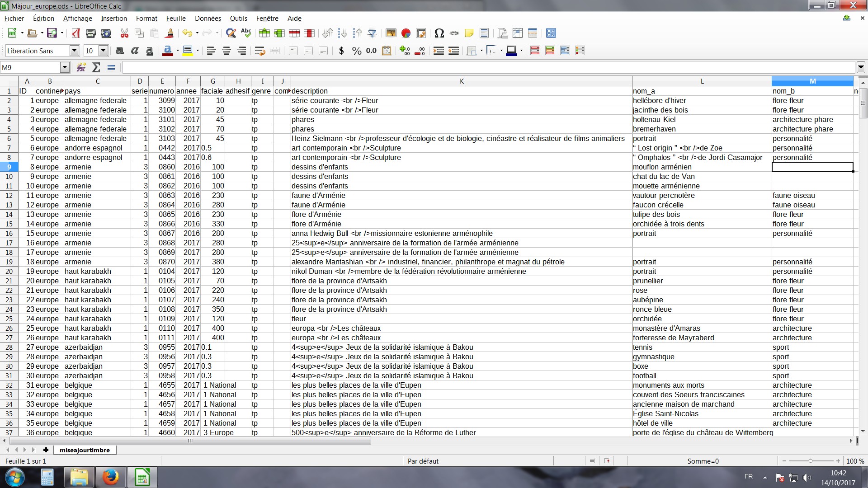Open the Outils menu
This screenshot has width=868, height=488.
[x=238, y=19]
